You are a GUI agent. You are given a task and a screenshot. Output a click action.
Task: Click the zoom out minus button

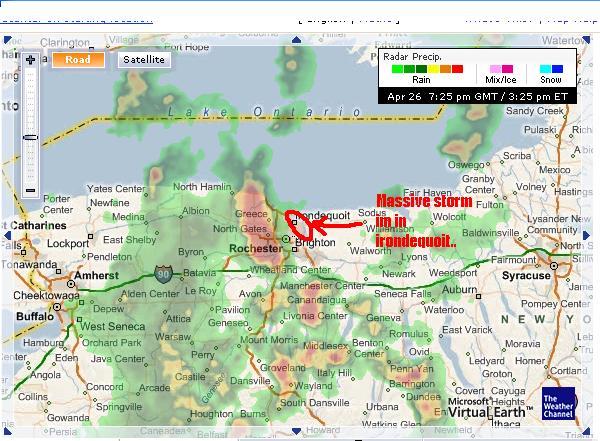pos(31,191)
